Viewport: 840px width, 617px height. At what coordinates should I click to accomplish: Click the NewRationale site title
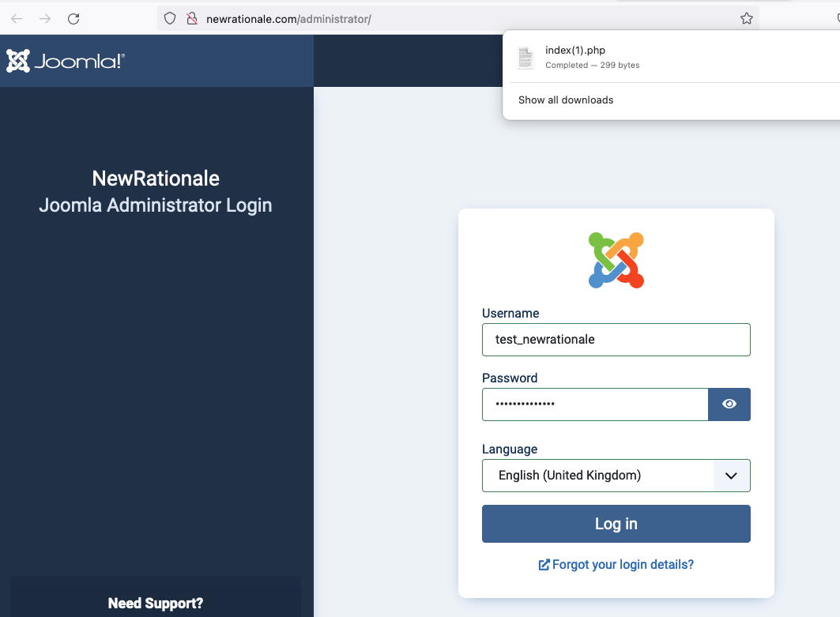[x=156, y=179]
